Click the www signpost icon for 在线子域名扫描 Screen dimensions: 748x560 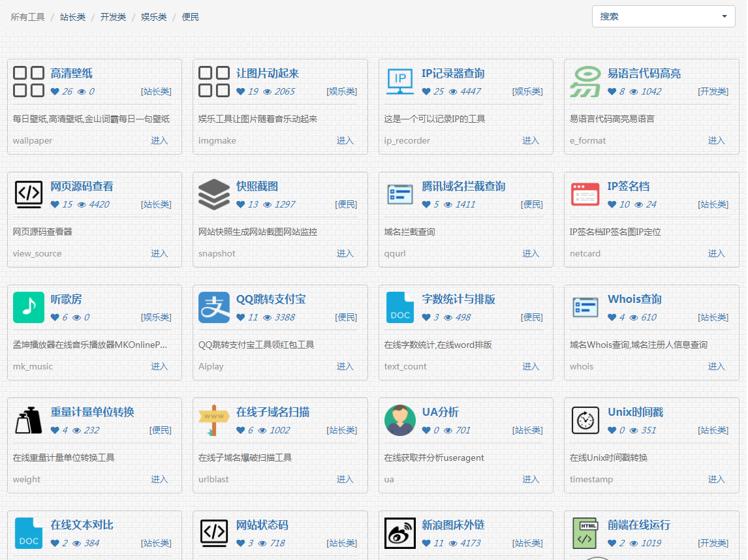[214, 420]
